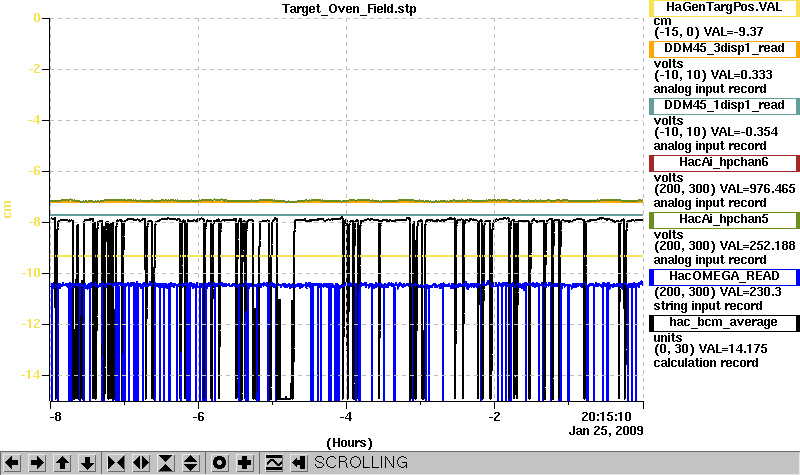Image resolution: width=800 pixels, height=475 pixels.
Task: Click the VAL=0.333 reading
Action: (x=741, y=75)
